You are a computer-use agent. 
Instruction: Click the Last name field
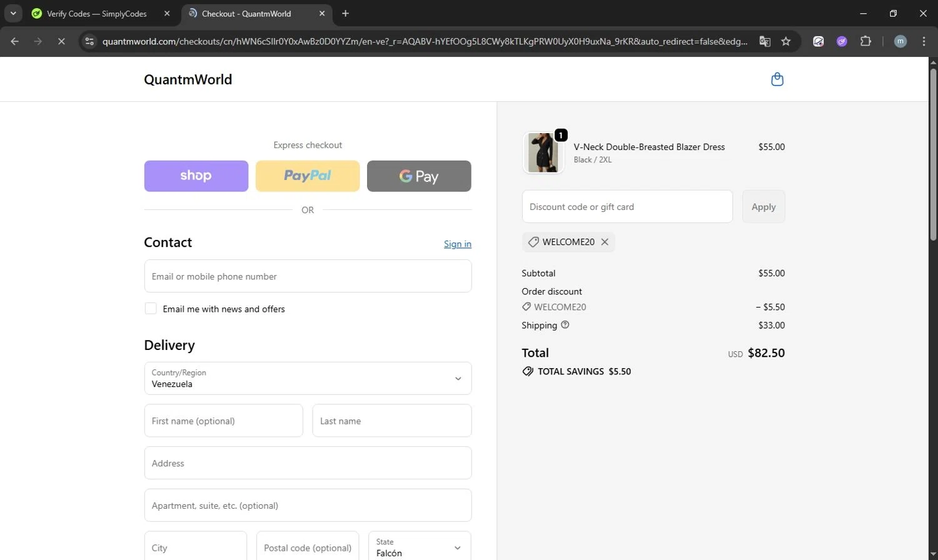click(x=392, y=421)
